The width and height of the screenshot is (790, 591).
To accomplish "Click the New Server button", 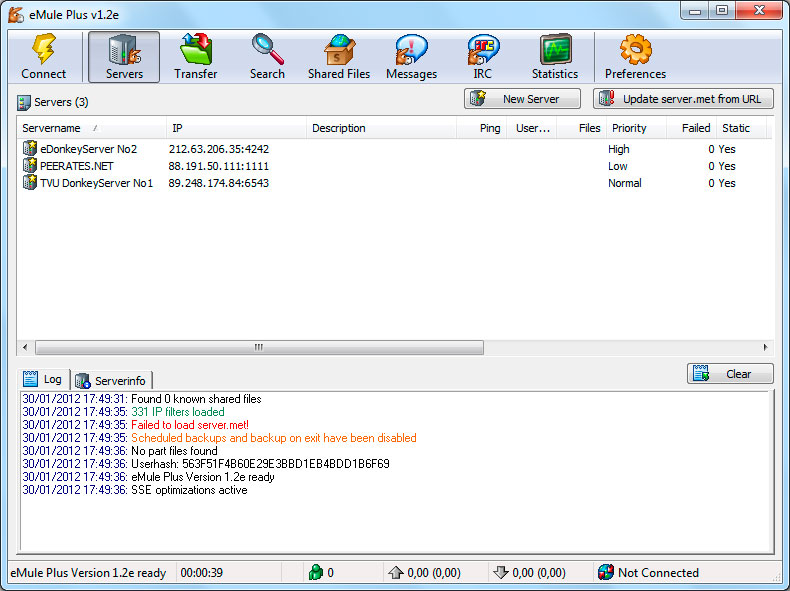I will 522,99.
